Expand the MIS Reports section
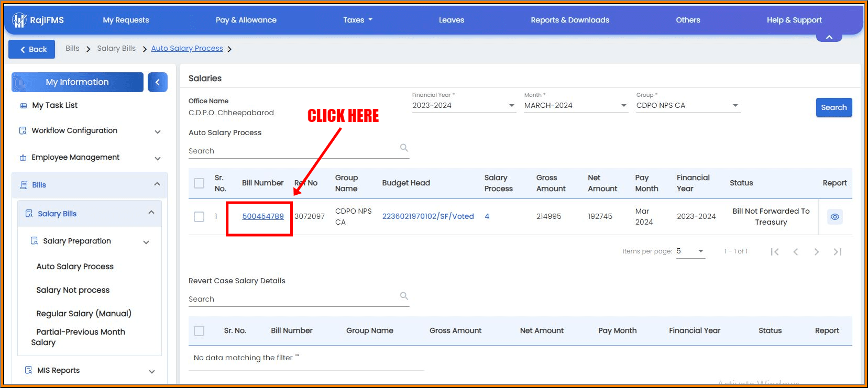Image resolution: width=868 pixels, height=388 pixels. point(152,372)
